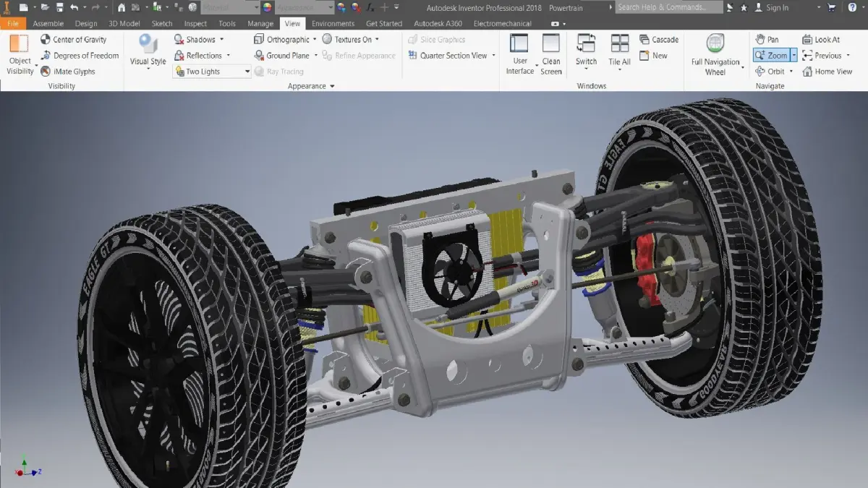Toggle the Ground Plane display

point(282,56)
